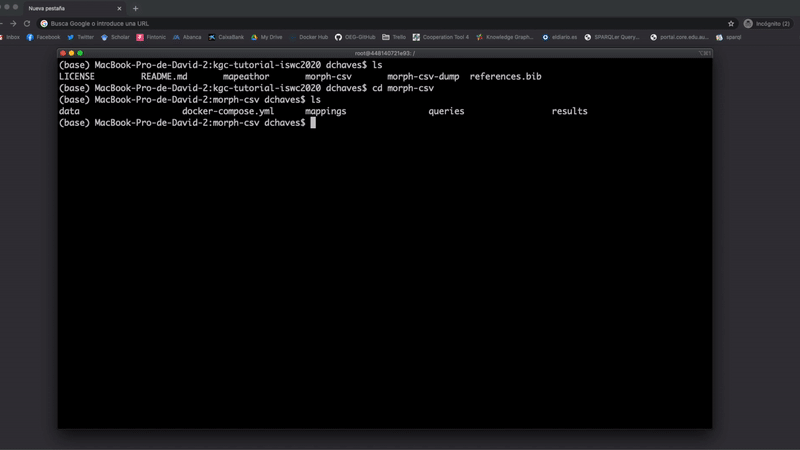800x450 pixels.
Task: Click the red close button of the terminal window
Action: pyautogui.click(x=63, y=53)
